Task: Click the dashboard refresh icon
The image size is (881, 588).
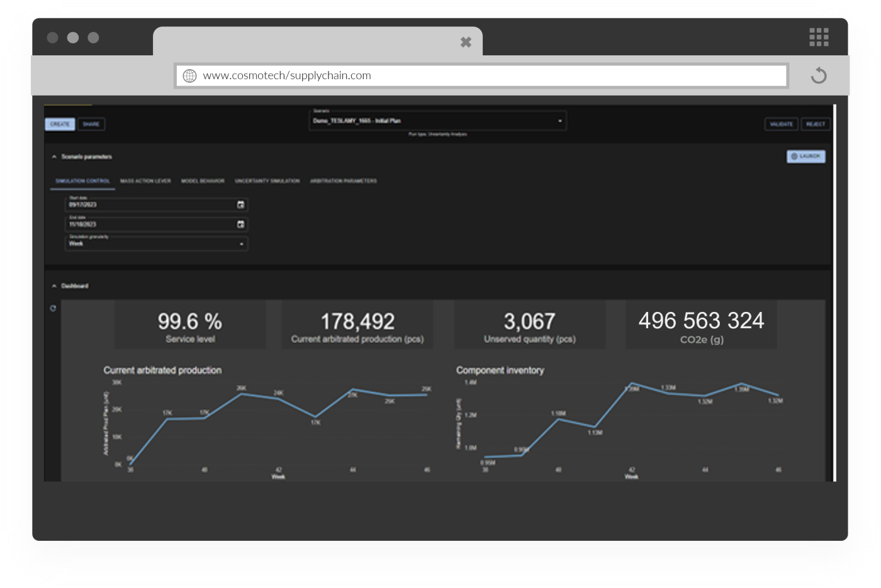Action: point(53,308)
